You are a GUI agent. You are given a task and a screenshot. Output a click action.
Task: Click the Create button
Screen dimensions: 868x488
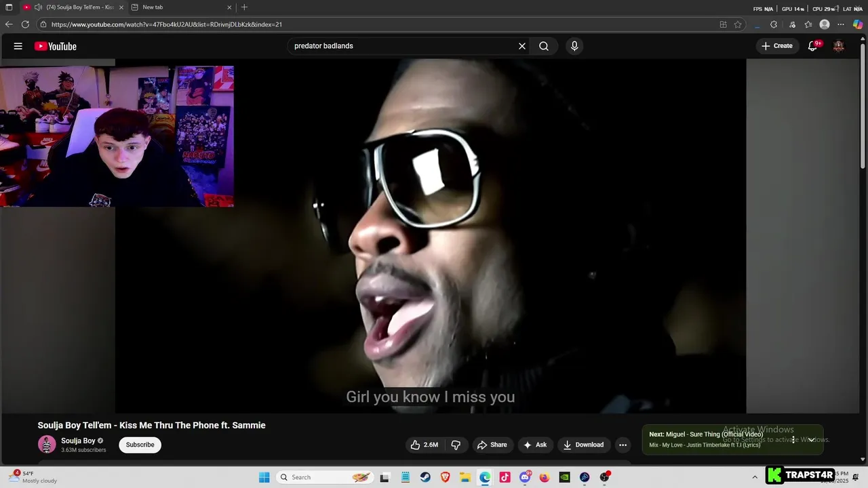(x=777, y=46)
